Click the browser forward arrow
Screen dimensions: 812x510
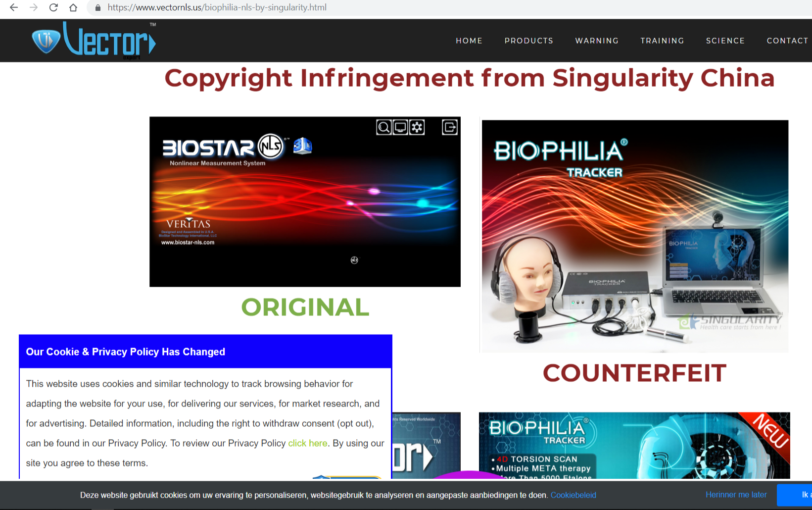coord(34,7)
